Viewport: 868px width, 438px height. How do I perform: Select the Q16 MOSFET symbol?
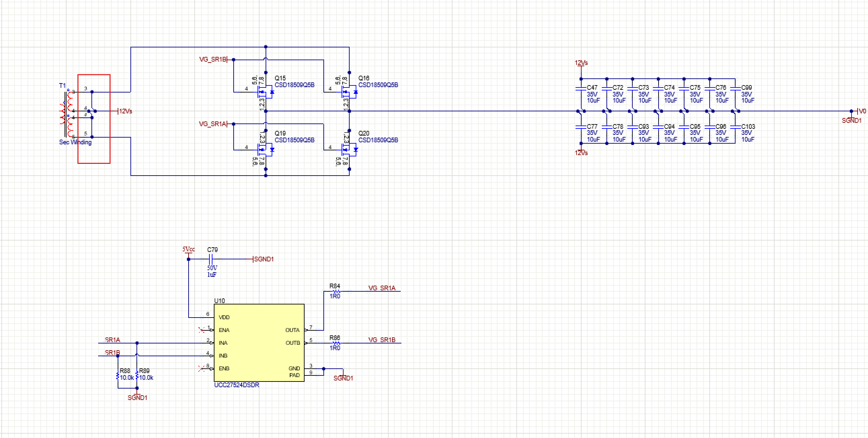point(348,92)
